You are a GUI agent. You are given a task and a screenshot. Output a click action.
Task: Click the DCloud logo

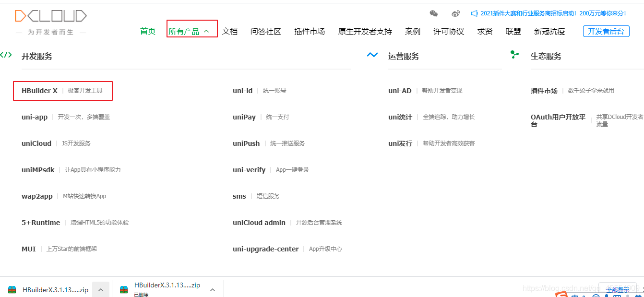tap(51, 16)
